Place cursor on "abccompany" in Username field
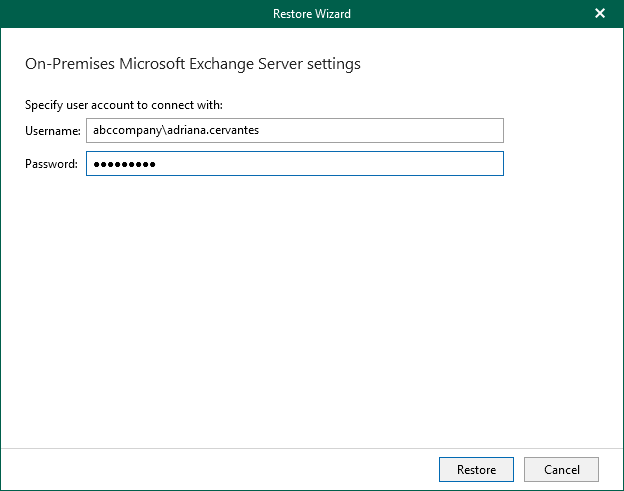 click(x=124, y=131)
